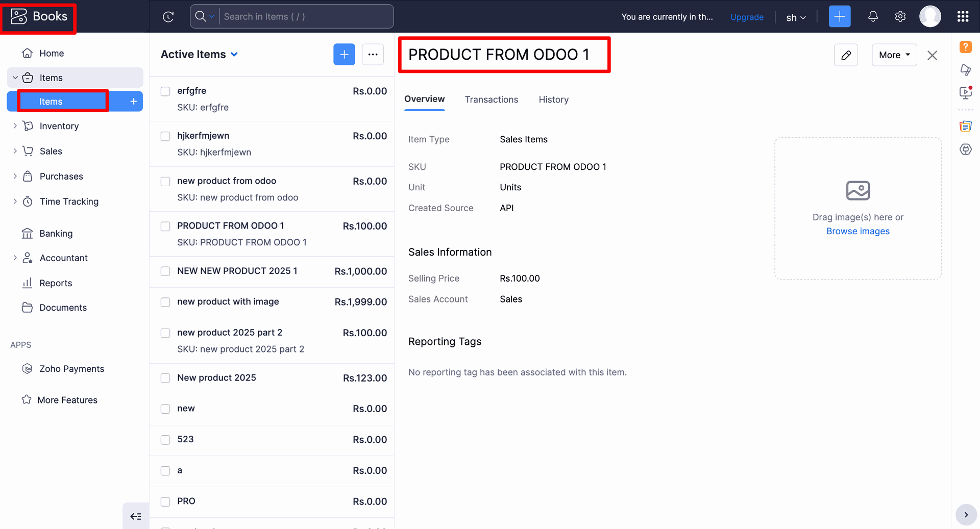
Task: Click the recent activity clock icon
Action: pyautogui.click(x=168, y=17)
